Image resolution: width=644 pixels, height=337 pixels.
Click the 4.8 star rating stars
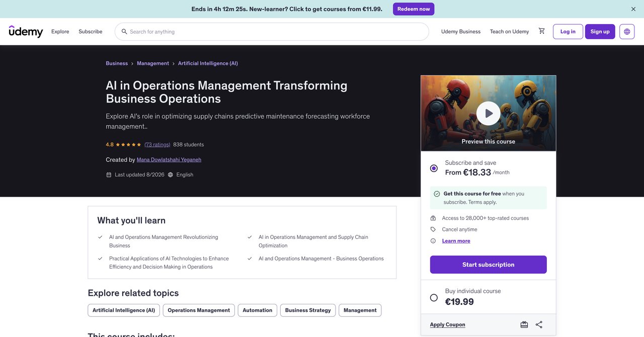coord(128,144)
